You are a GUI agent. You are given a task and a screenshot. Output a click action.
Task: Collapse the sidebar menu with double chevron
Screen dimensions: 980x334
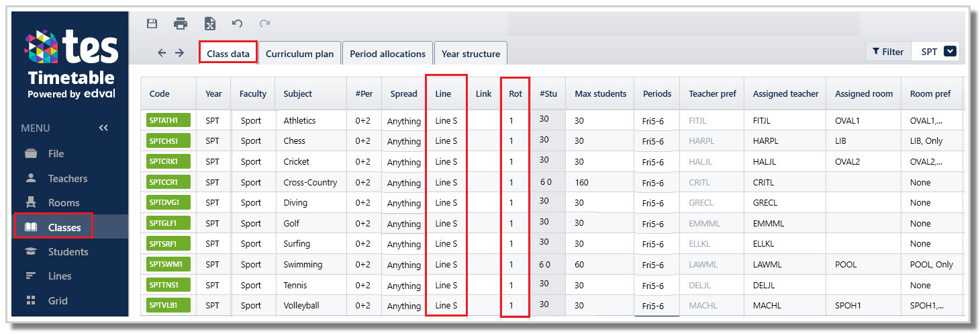[103, 128]
